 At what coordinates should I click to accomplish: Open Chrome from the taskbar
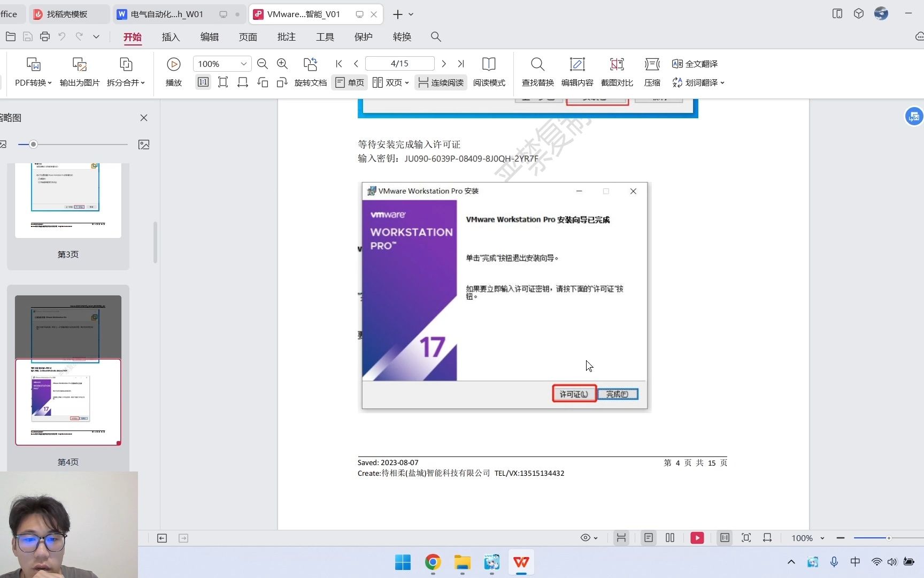pyautogui.click(x=433, y=562)
